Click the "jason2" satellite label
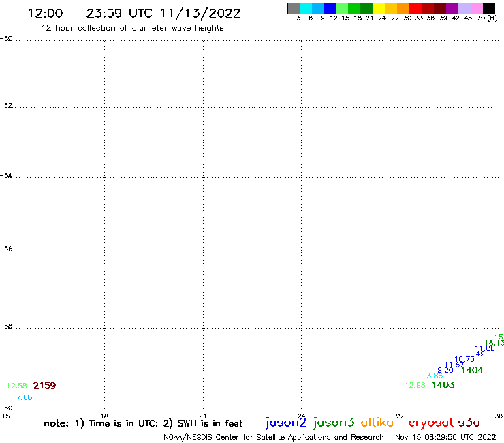This screenshot has width=504, height=443. click(x=286, y=423)
